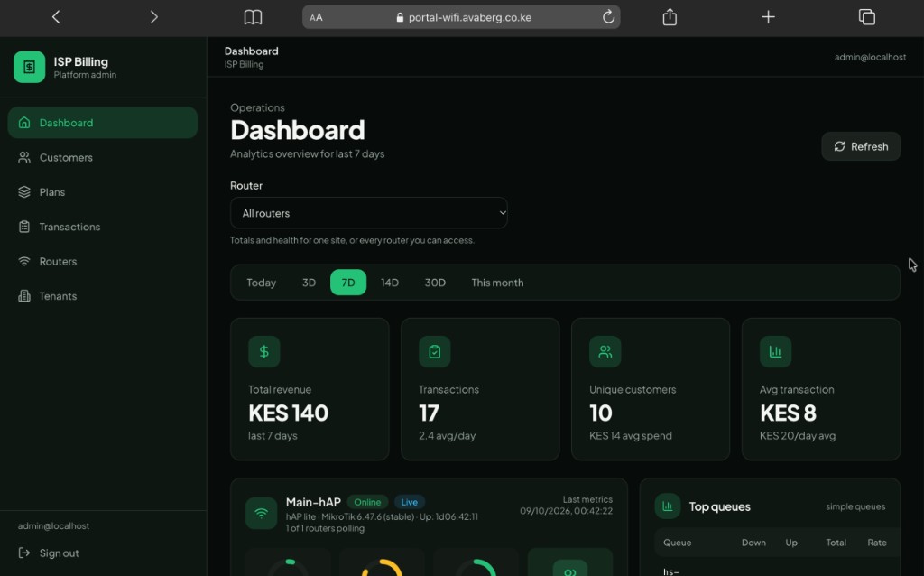Open Routers in the sidebar
The width and height of the screenshot is (924, 576).
(103, 261)
